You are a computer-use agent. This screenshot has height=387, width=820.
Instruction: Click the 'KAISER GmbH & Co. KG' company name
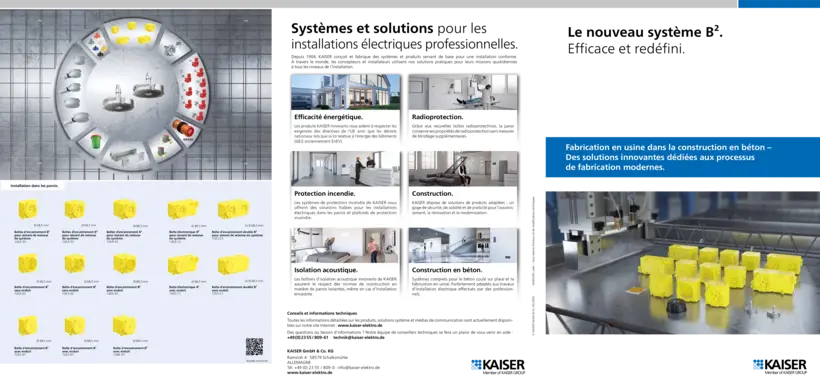310,350
